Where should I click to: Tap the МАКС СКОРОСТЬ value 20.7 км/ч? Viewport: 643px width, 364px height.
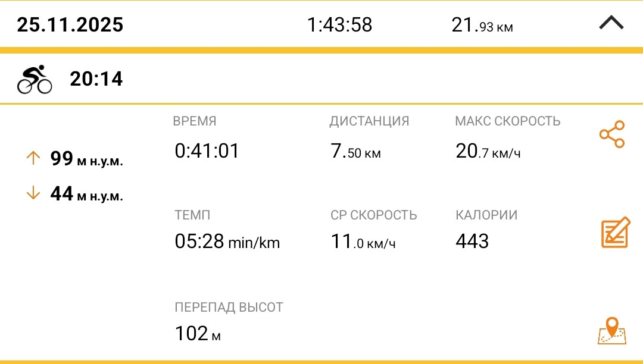tap(488, 151)
